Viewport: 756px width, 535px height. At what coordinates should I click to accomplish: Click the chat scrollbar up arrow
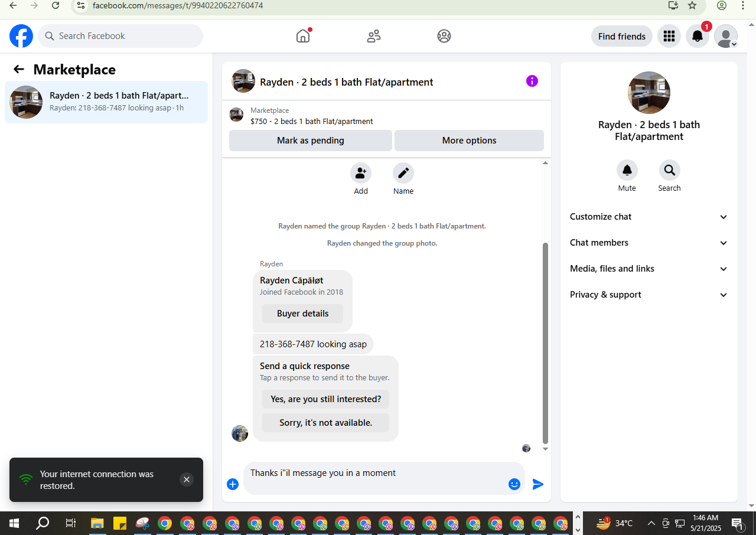[545, 162]
